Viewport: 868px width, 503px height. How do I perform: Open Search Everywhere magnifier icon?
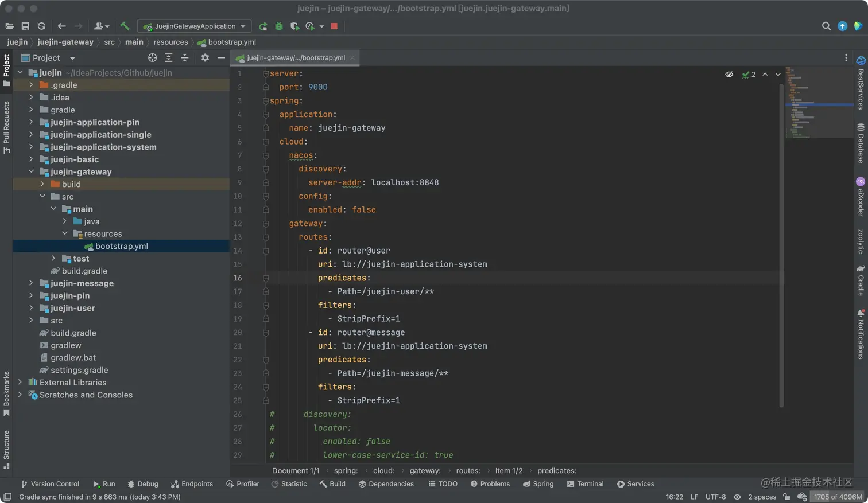826,26
